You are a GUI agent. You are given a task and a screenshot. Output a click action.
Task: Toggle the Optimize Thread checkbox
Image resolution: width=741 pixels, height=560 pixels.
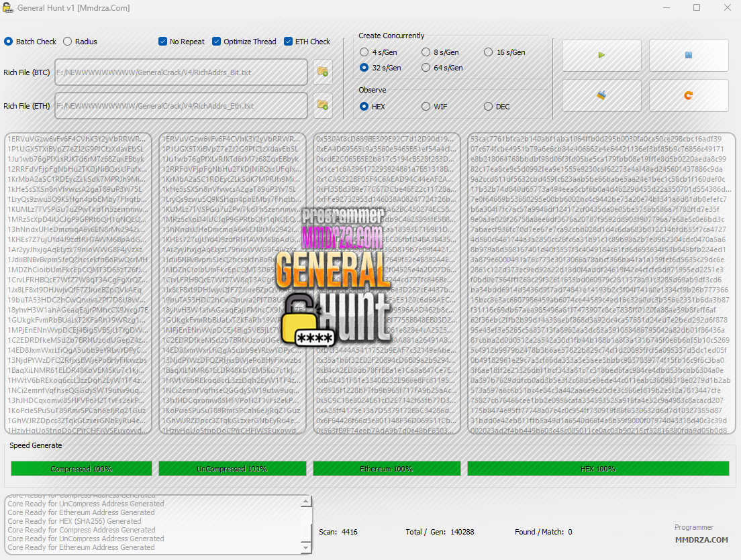click(x=244, y=42)
